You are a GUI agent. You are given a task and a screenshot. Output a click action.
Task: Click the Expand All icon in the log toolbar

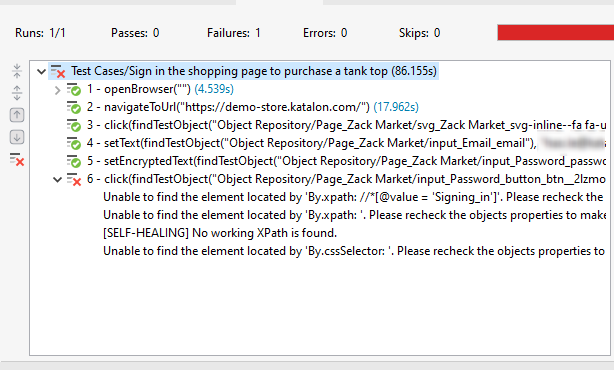(17, 93)
